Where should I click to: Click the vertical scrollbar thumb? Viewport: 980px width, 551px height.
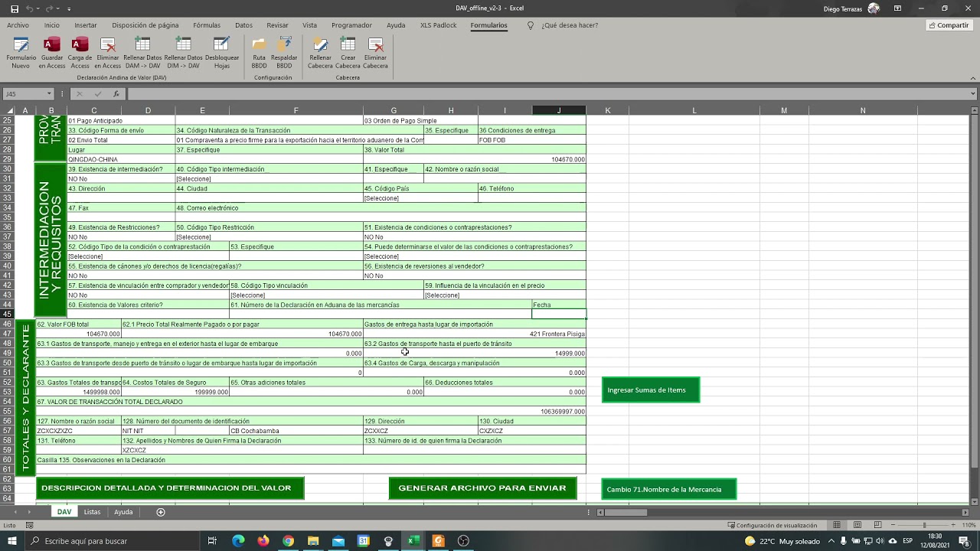coord(973,291)
